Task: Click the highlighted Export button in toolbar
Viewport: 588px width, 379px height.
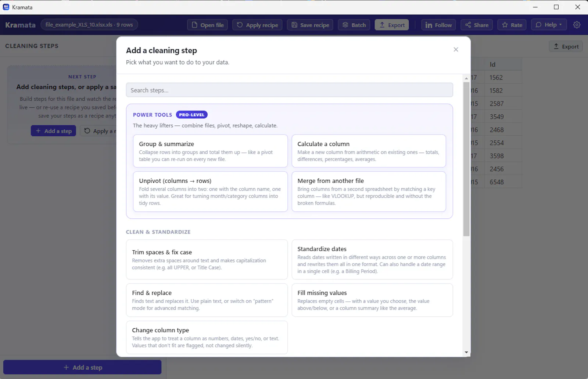Action: (392, 25)
